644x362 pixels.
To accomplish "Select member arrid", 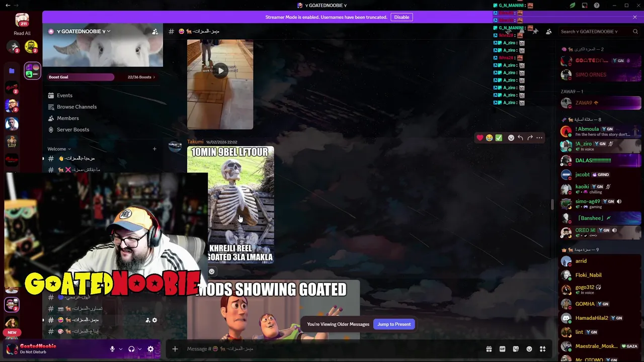I will click(600, 261).
